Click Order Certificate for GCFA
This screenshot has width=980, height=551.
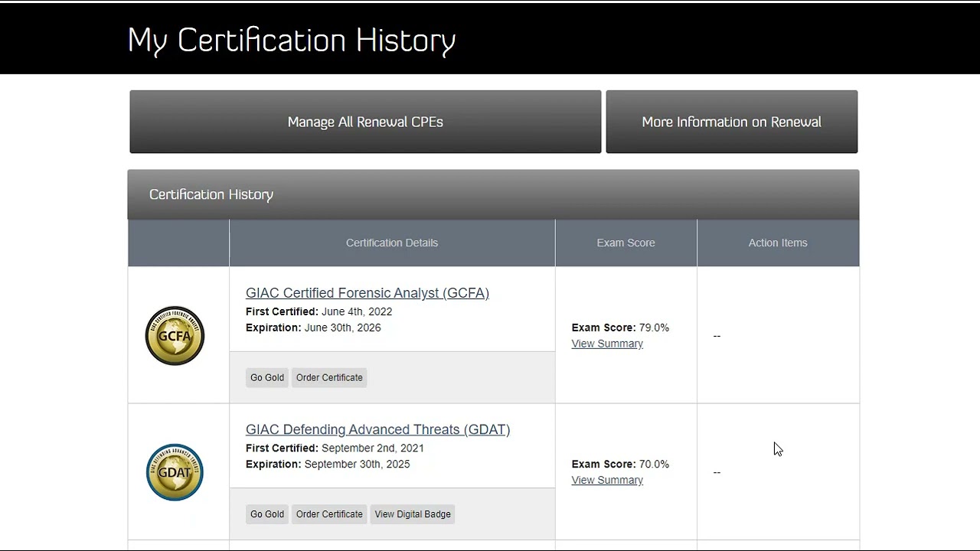(x=329, y=377)
